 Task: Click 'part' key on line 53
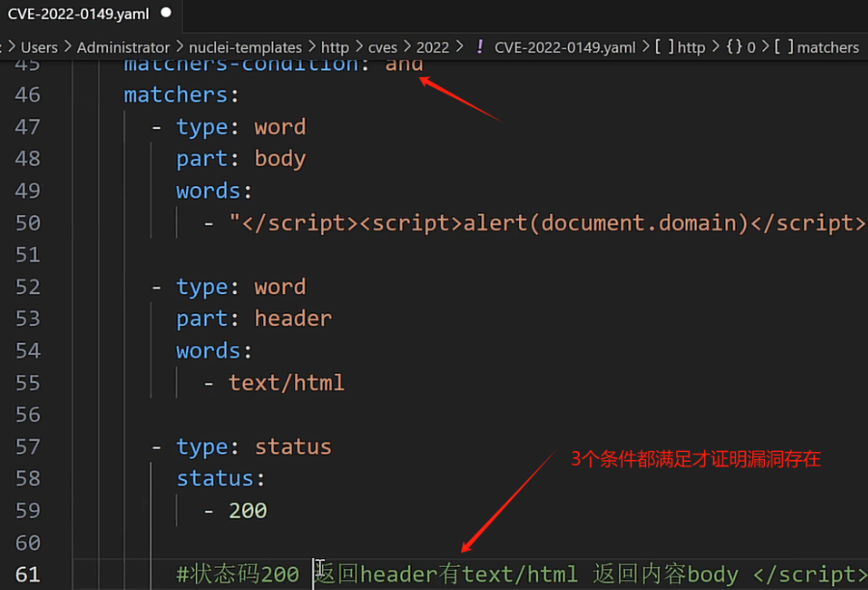tap(203, 319)
